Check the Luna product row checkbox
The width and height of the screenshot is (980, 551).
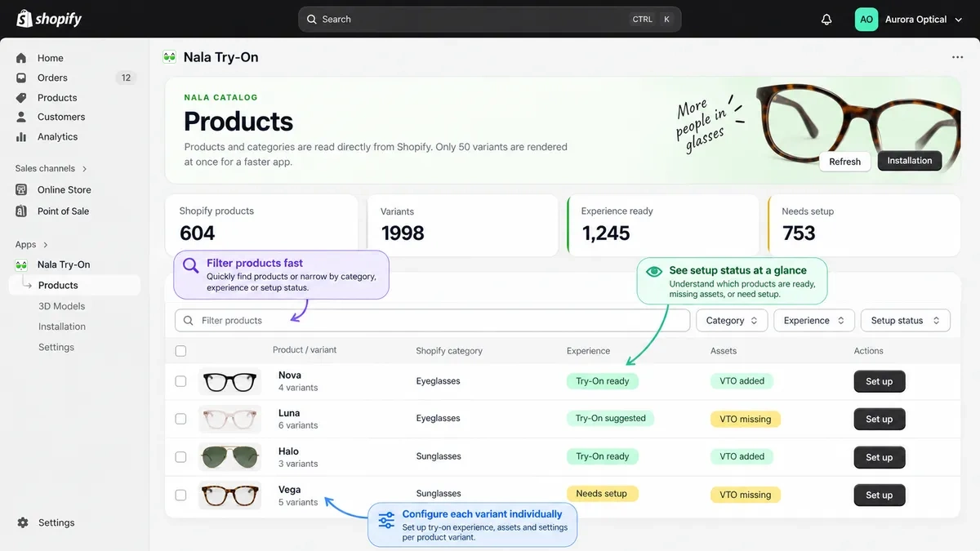point(180,419)
